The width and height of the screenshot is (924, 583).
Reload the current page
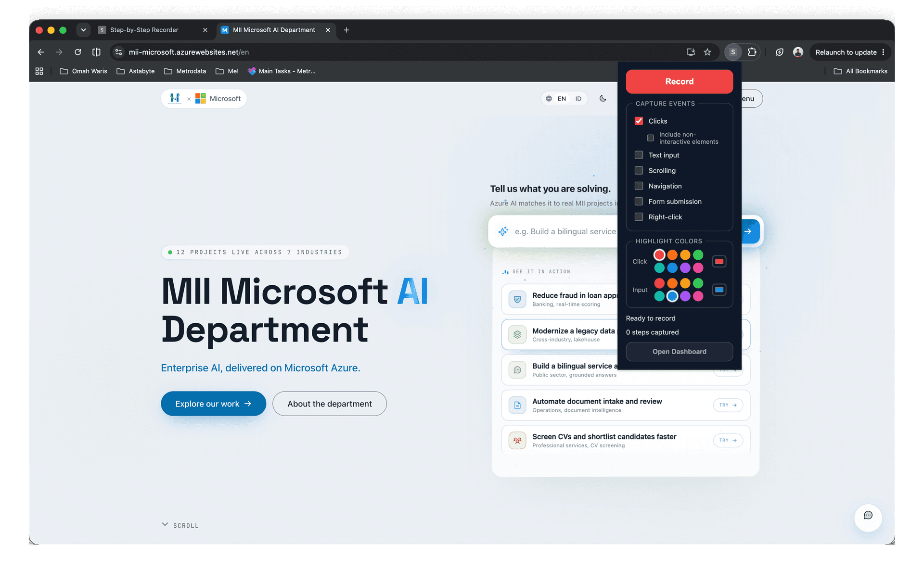(77, 52)
